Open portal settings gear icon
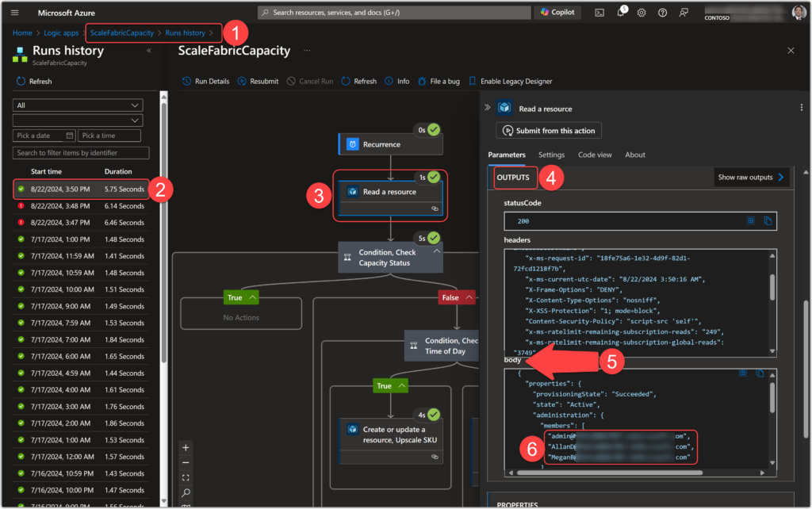 (641, 13)
